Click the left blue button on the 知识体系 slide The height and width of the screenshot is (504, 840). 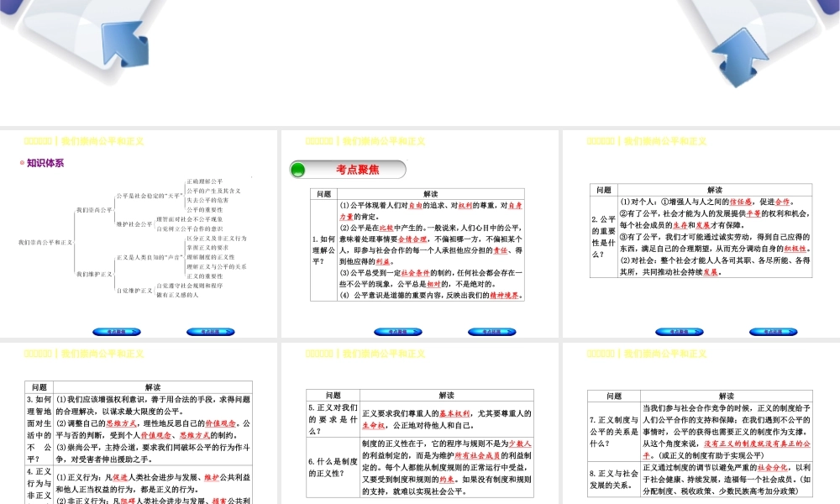(x=116, y=332)
